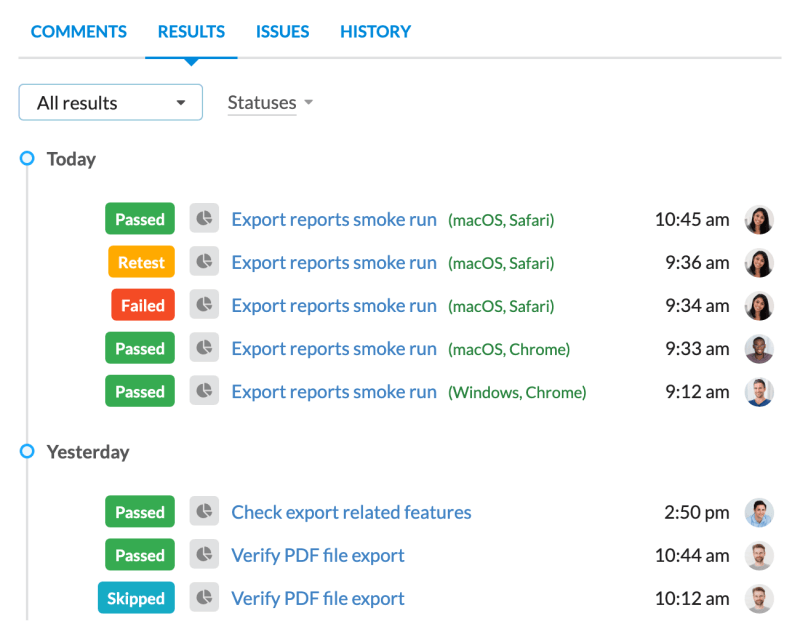Open the Check export related features link

coord(351,512)
